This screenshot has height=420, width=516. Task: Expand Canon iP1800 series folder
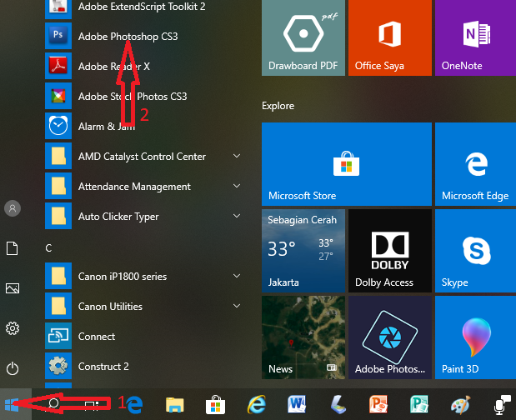click(x=237, y=276)
